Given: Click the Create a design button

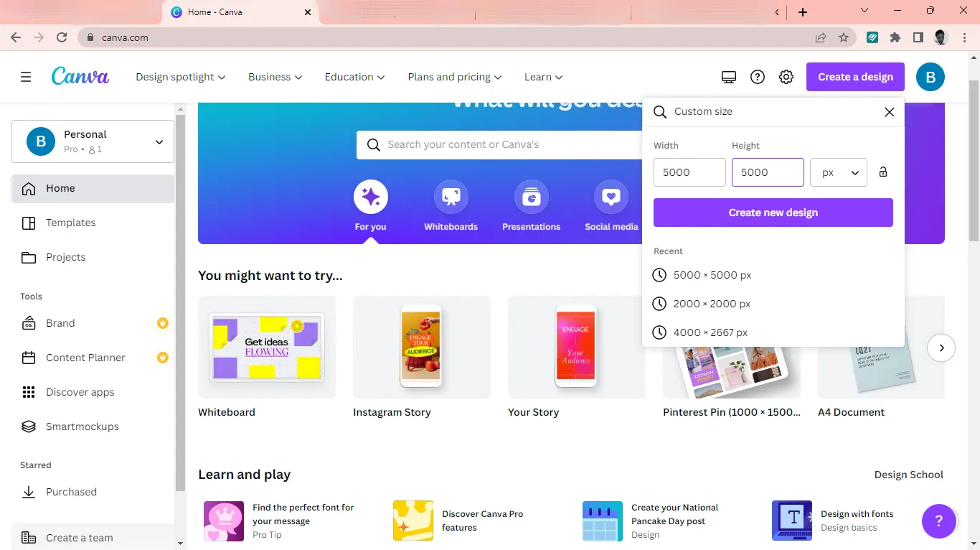Looking at the screenshot, I should pos(855,77).
